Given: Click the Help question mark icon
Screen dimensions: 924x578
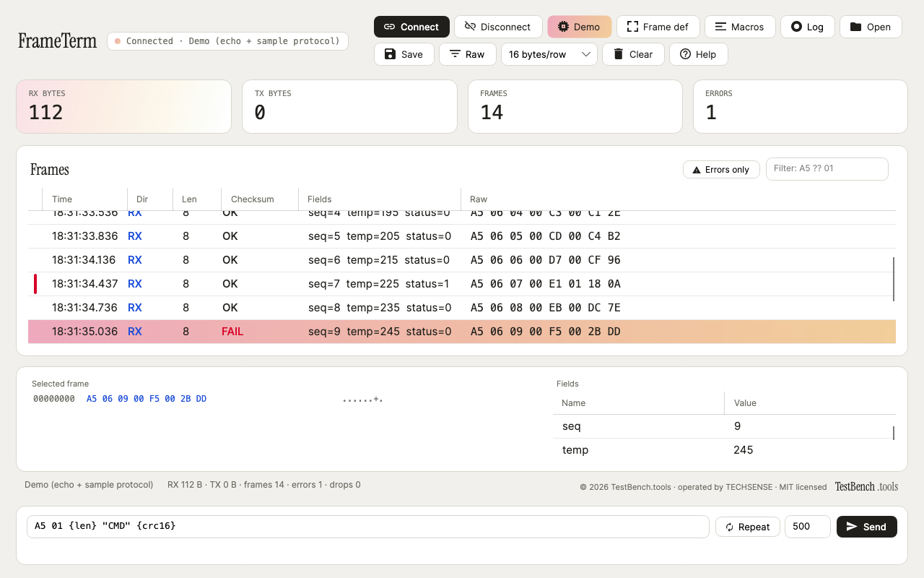Looking at the screenshot, I should [685, 54].
